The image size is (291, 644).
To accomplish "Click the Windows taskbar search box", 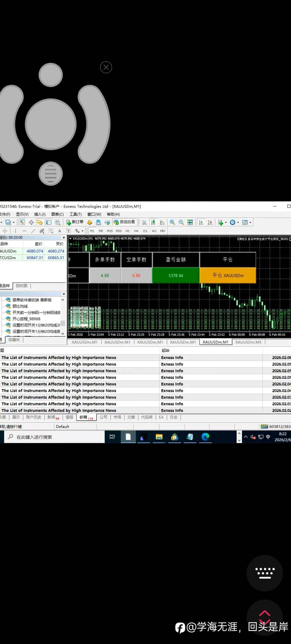I will pyautogui.click(x=54, y=437).
